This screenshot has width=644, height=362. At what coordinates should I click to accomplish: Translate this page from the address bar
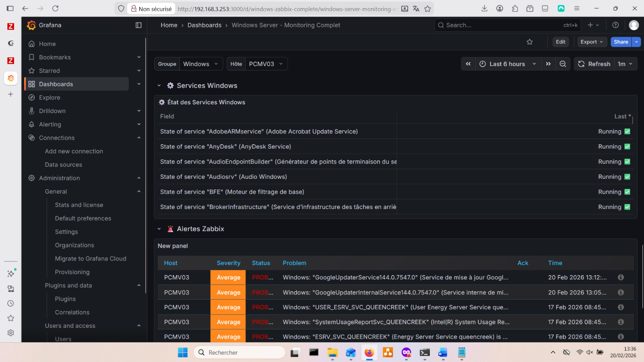416,9
